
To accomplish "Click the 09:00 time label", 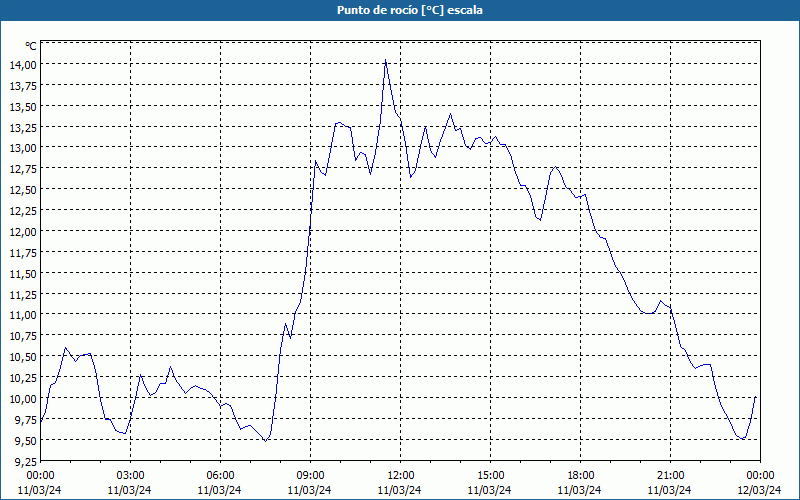I will pyautogui.click(x=310, y=476).
